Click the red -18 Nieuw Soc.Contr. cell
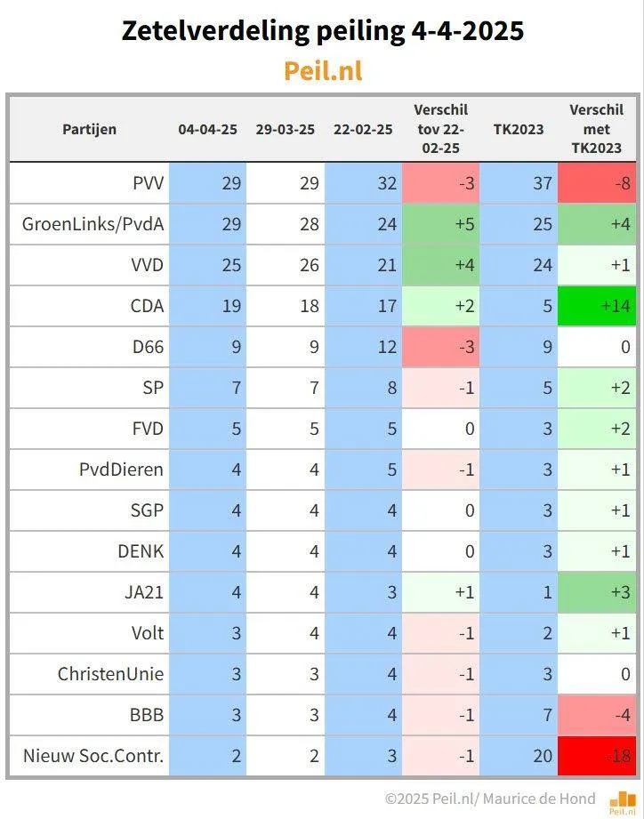The image size is (644, 819). tap(597, 756)
